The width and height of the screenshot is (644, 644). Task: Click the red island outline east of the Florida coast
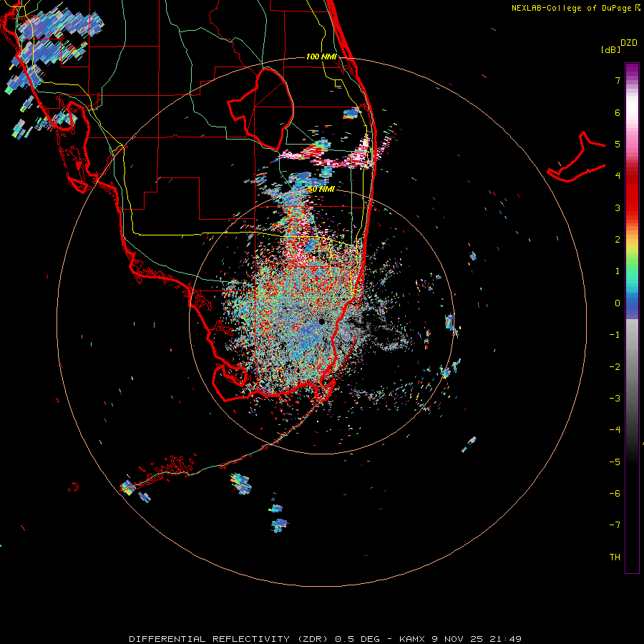point(576,157)
